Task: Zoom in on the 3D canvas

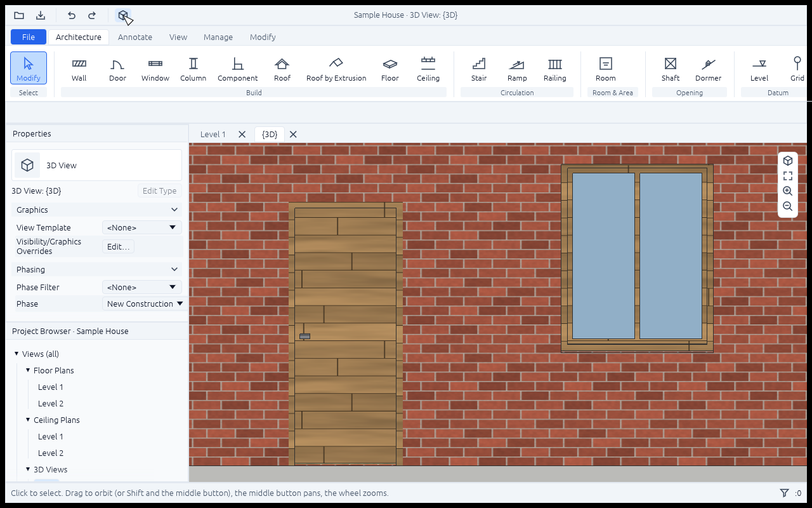Action: pyautogui.click(x=788, y=191)
